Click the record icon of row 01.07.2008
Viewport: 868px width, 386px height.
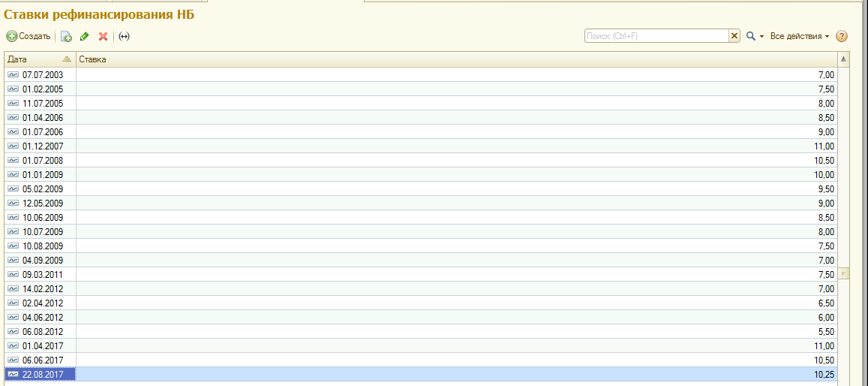tap(13, 161)
